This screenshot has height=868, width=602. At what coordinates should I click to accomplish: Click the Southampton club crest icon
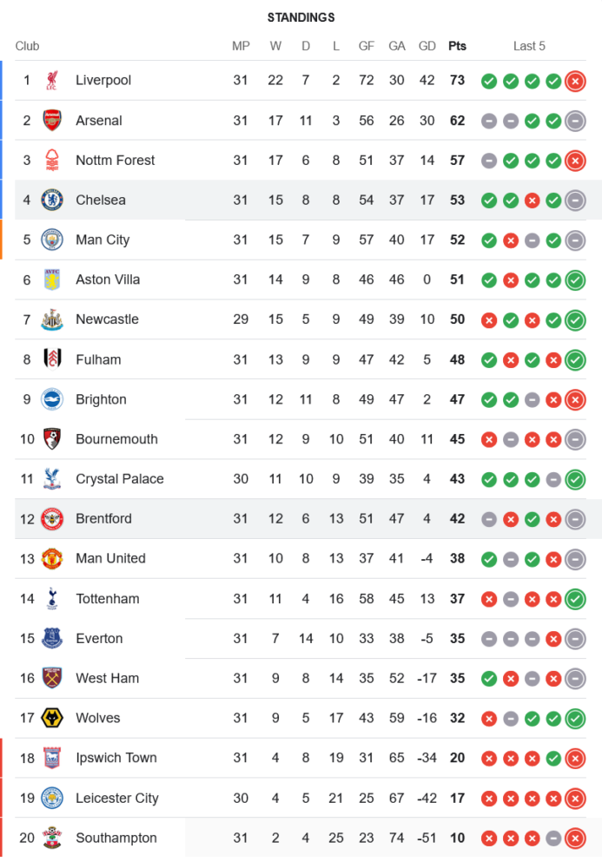click(x=52, y=838)
